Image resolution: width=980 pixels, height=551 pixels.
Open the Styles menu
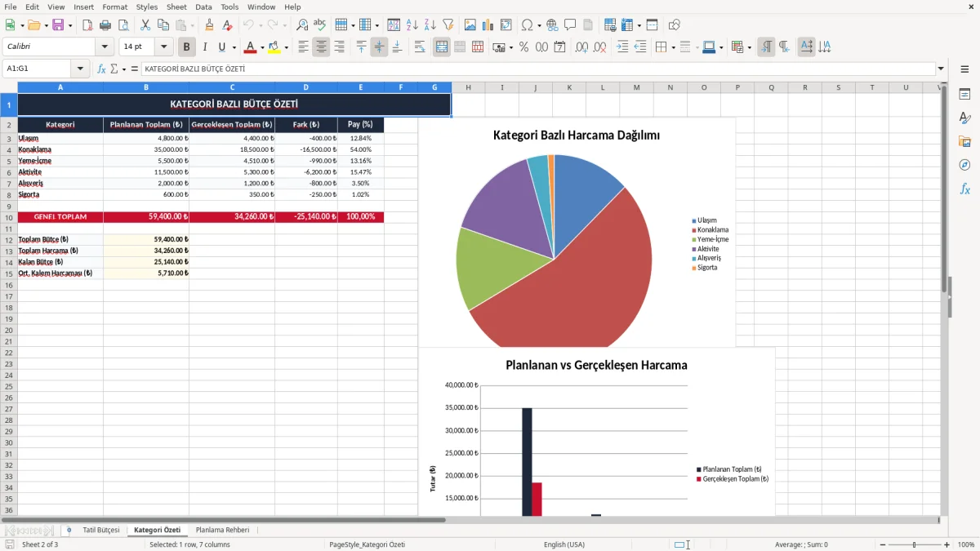coord(147,7)
